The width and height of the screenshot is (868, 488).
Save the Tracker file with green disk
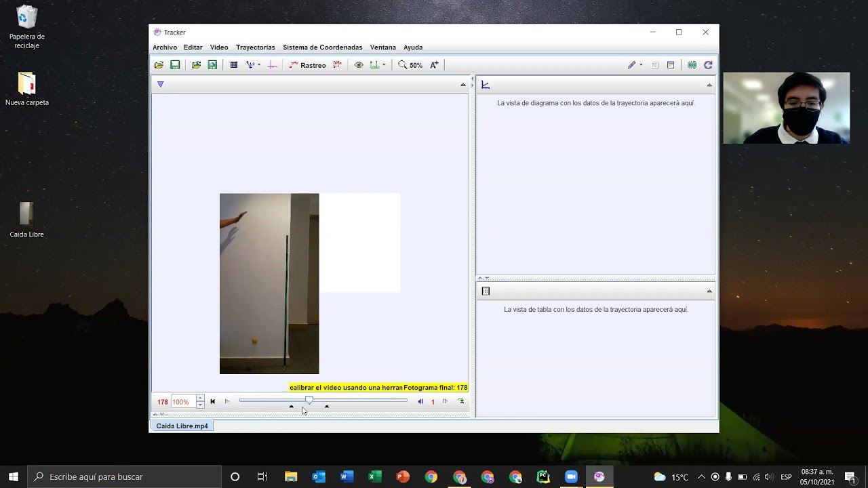tap(175, 65)
